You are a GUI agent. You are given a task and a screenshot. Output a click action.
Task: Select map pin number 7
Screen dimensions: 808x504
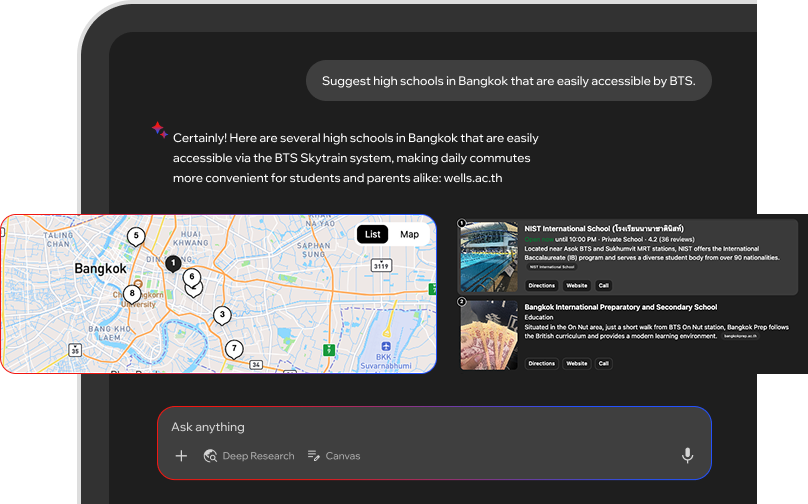[x=234, y=349]
